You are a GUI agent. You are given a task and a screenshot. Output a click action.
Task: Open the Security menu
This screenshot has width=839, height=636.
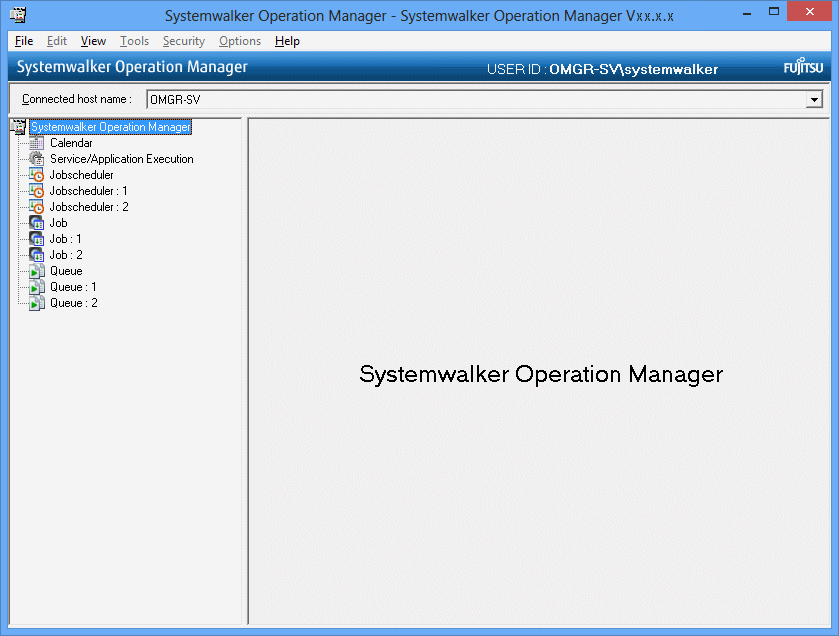(184, 41)
